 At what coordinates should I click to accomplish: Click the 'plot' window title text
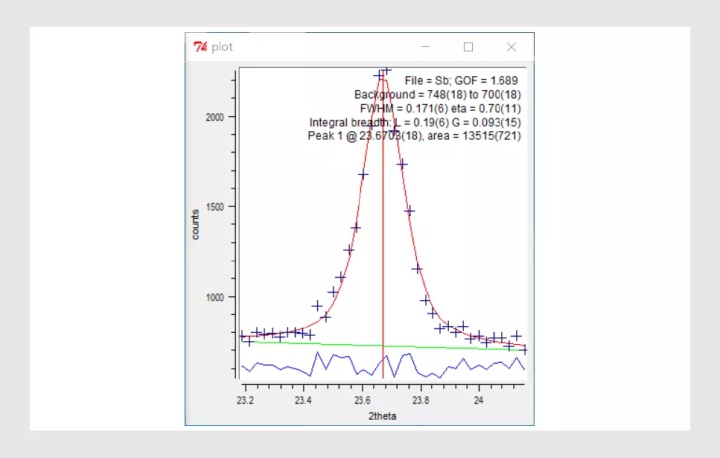(222, 47)
